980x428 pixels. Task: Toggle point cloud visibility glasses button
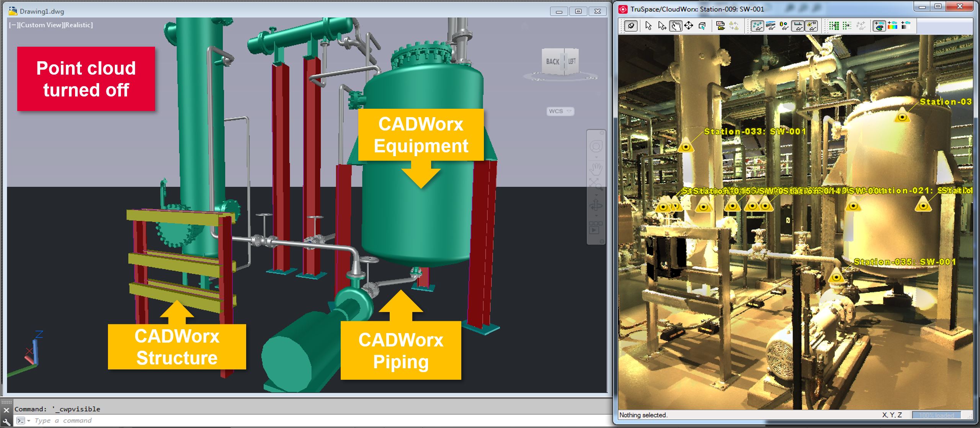click(757, 26)
